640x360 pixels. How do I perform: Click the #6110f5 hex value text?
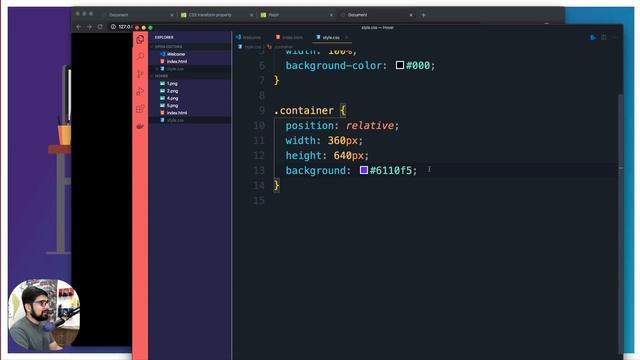tap(391, 170)
